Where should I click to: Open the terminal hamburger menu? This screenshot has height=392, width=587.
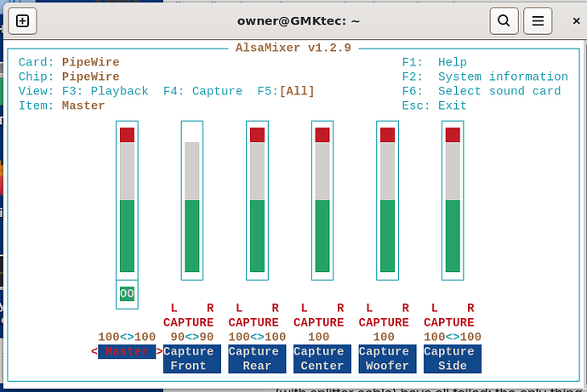[538, 21]
